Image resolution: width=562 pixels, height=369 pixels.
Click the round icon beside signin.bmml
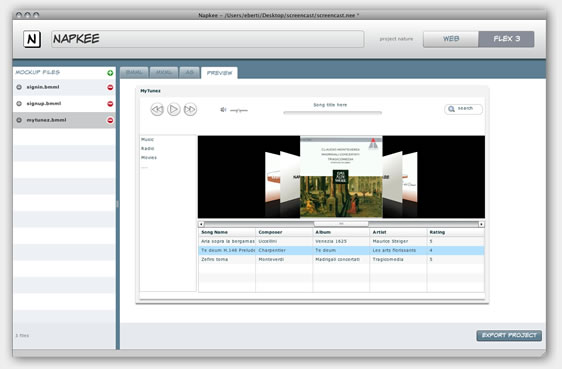point(19,87)
